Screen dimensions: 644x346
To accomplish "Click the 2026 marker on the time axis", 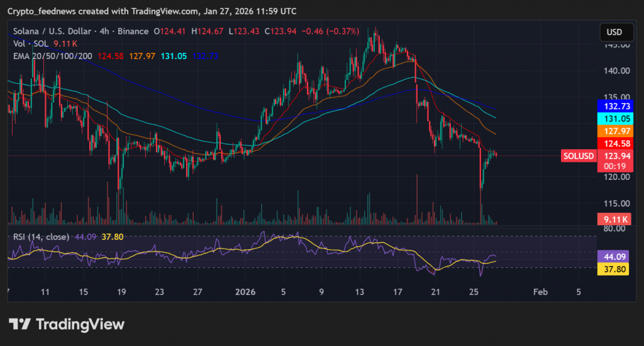I will (x=245, y=292).
